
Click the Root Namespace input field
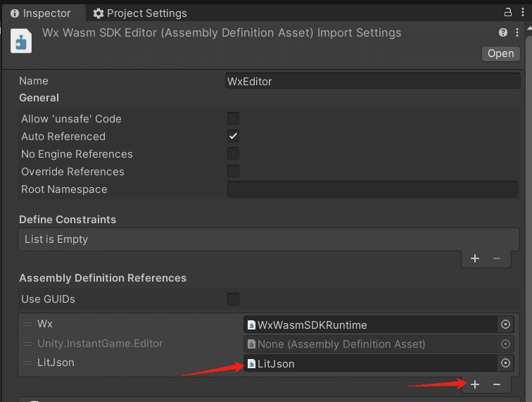(372, 189)
